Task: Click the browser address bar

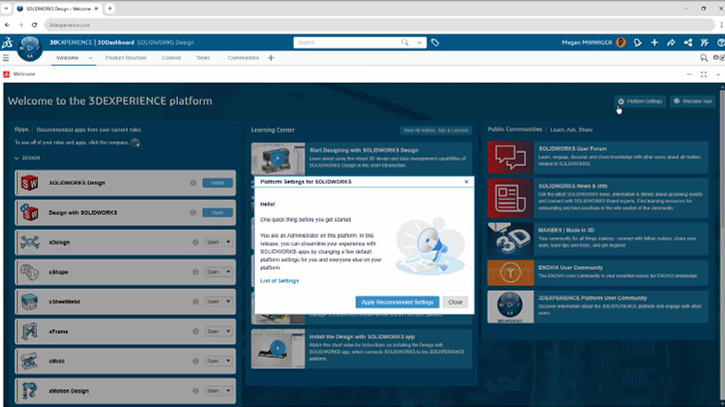Action: (379, 25)
